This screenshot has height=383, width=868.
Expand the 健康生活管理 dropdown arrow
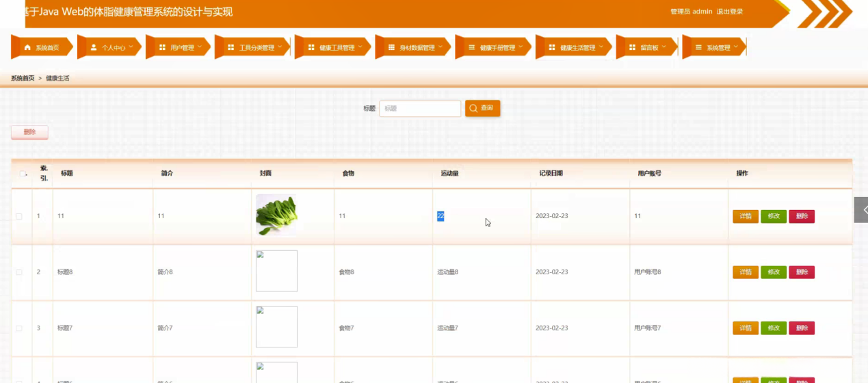pos(601,47)
